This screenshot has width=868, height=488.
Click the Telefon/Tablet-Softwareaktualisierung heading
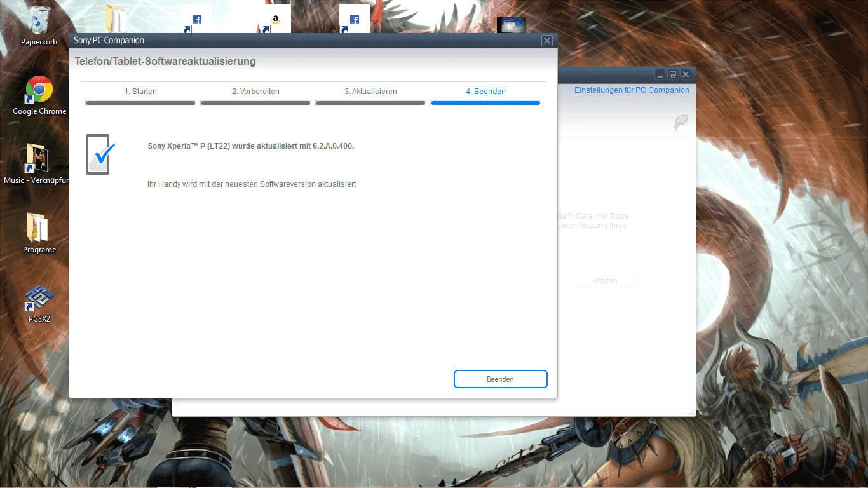pos(165,62)
